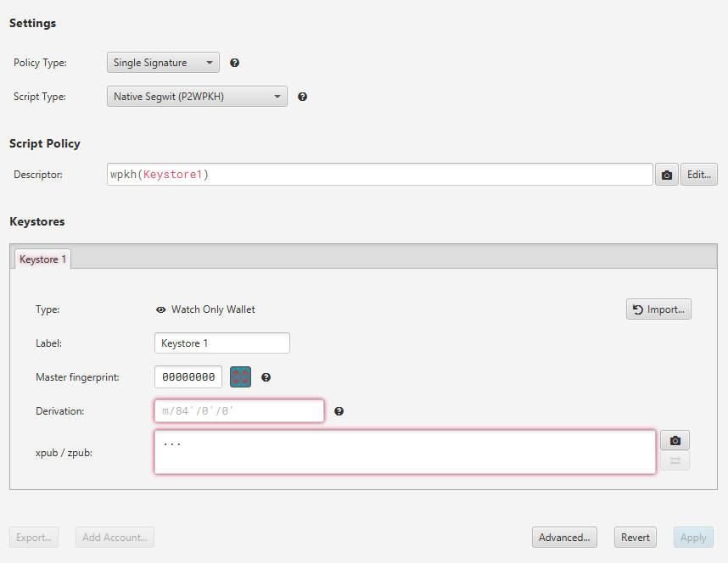Click the camera icon beside the Descriptor field

pos(667,175)
